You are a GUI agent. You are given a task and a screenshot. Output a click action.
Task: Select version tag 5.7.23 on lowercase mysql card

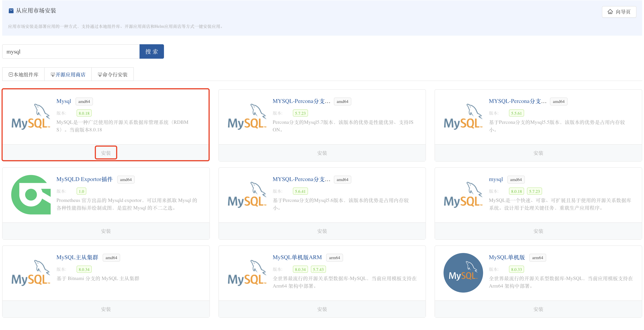pos(534,191)
